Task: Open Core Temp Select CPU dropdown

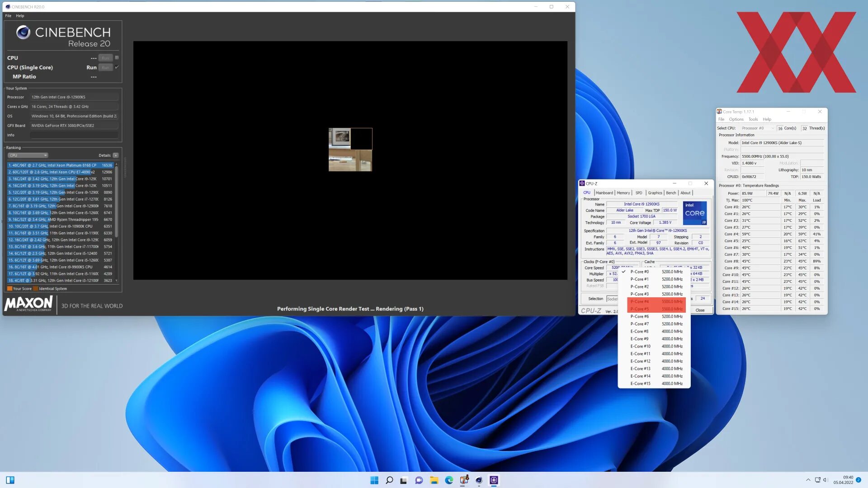Action: 758,128
